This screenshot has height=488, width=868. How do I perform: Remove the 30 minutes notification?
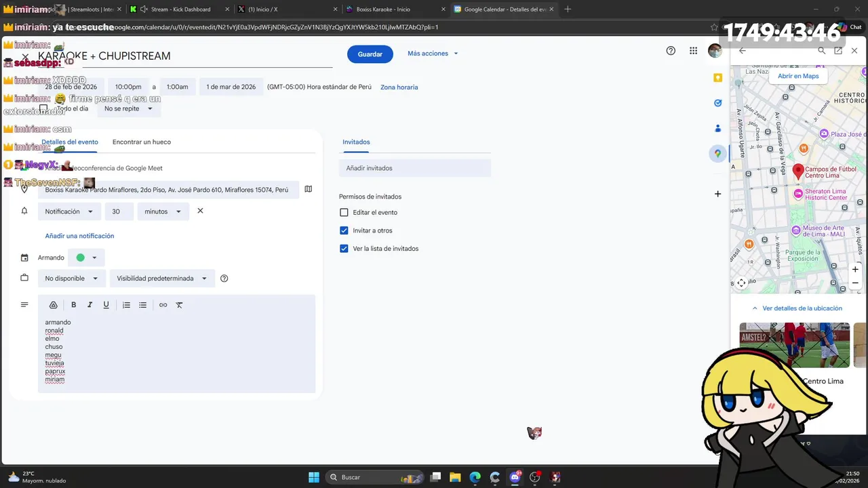pyautogui.click(x=200, y=211)
